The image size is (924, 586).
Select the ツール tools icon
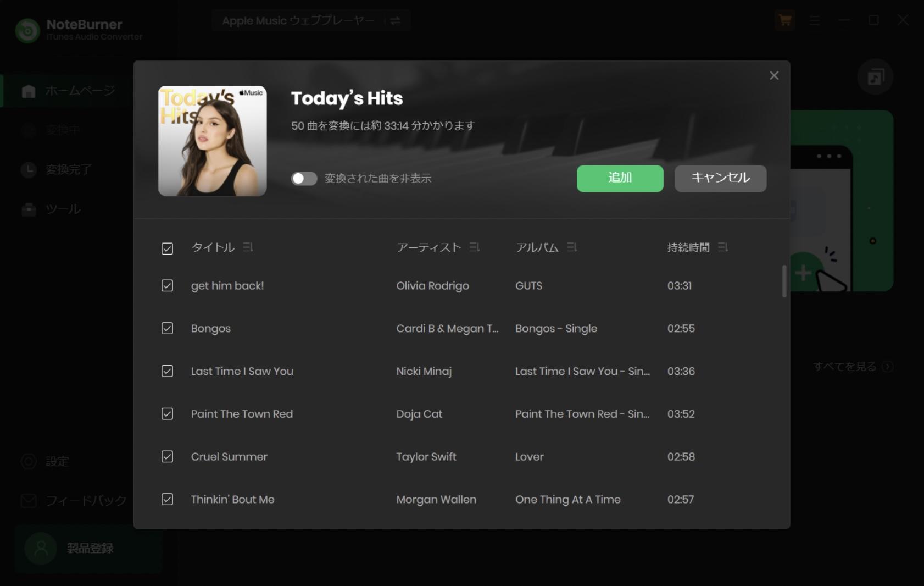click(x=28, y=209)
